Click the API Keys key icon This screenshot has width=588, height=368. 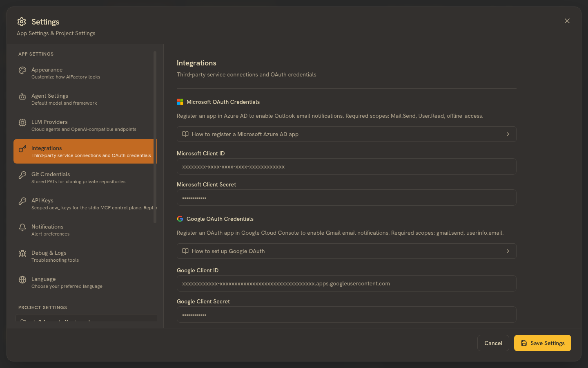(22, 201)
